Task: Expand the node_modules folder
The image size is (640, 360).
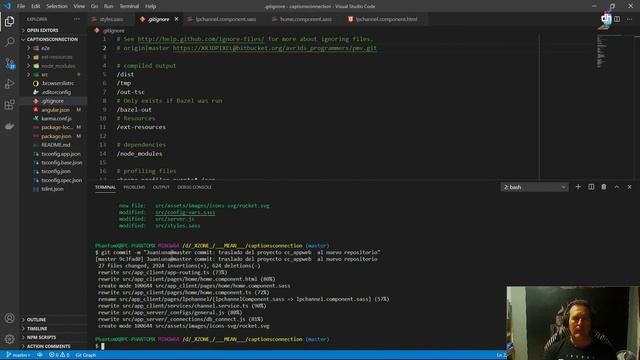Action: point(58,66)
